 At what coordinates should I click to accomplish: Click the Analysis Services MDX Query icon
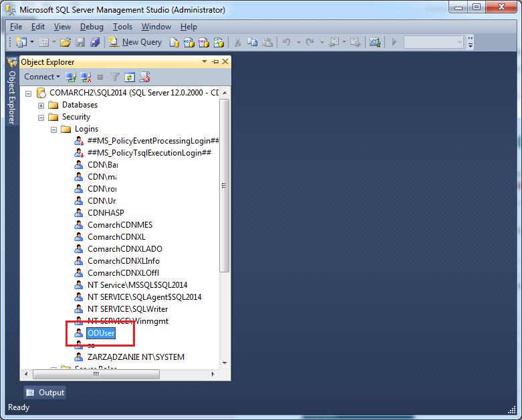coord(189,42)
